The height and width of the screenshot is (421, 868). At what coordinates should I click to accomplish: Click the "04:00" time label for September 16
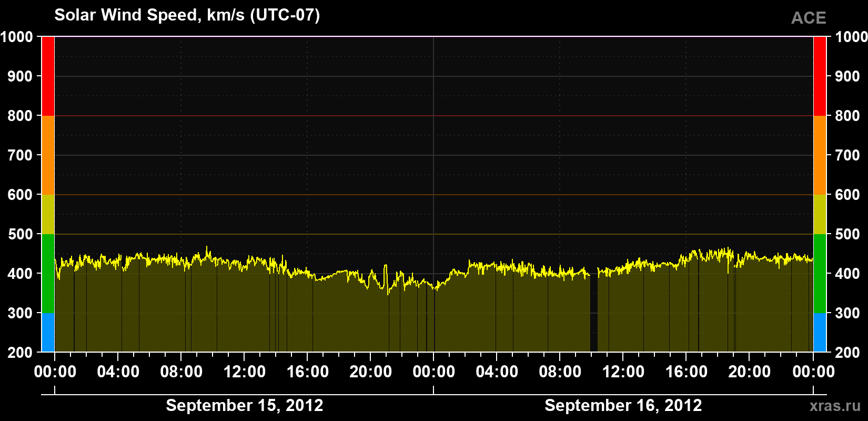(x=497, y=372)
